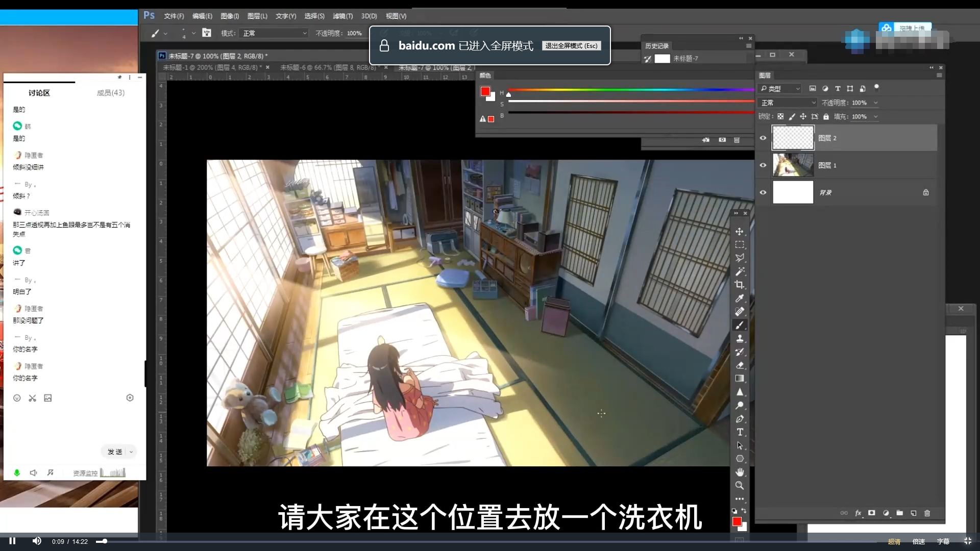Add a layer mask
The height and width of the screenshot is (551, 980).
point(872,513)
